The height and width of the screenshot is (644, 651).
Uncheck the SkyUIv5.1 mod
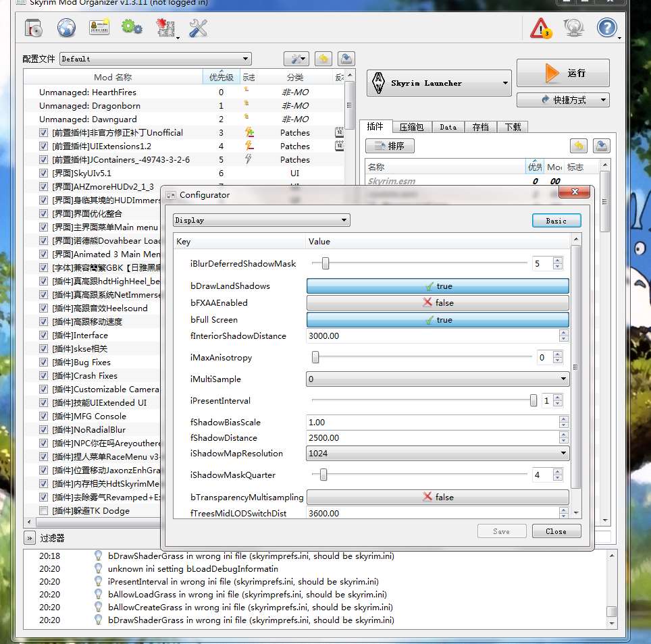[x=43, y=173]
